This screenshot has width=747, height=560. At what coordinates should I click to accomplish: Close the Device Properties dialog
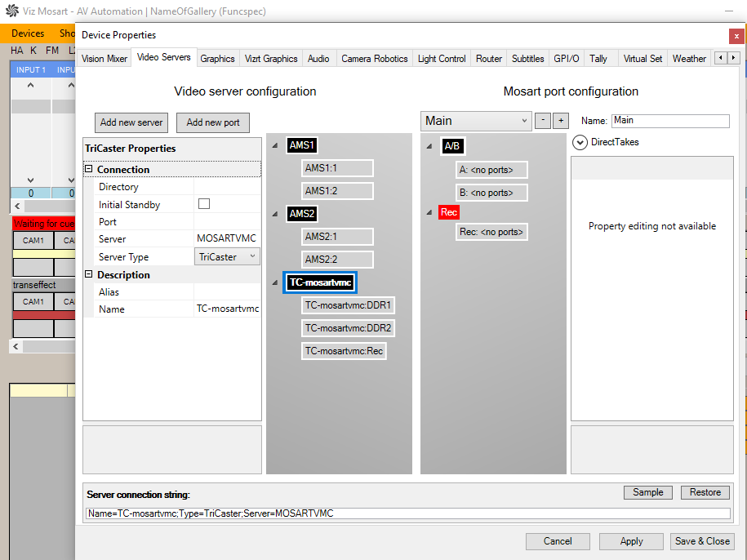pyautogui.click(x=736, y=36)
